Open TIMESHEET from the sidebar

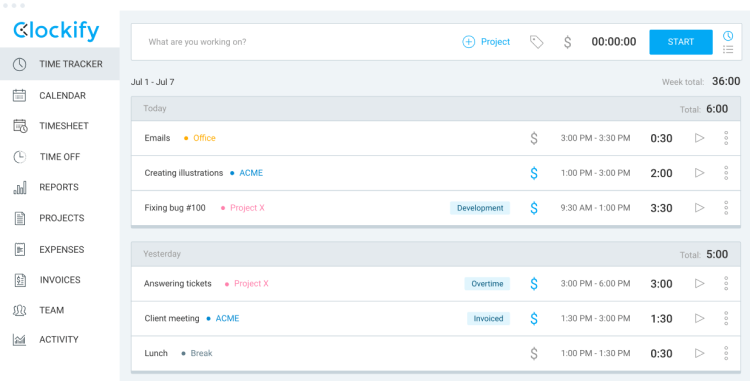64,126
